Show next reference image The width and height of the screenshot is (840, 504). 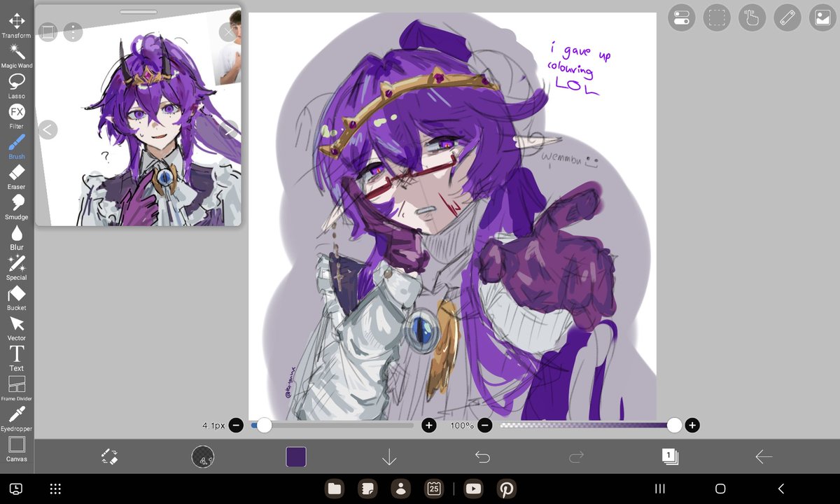[x=230, y=129]
